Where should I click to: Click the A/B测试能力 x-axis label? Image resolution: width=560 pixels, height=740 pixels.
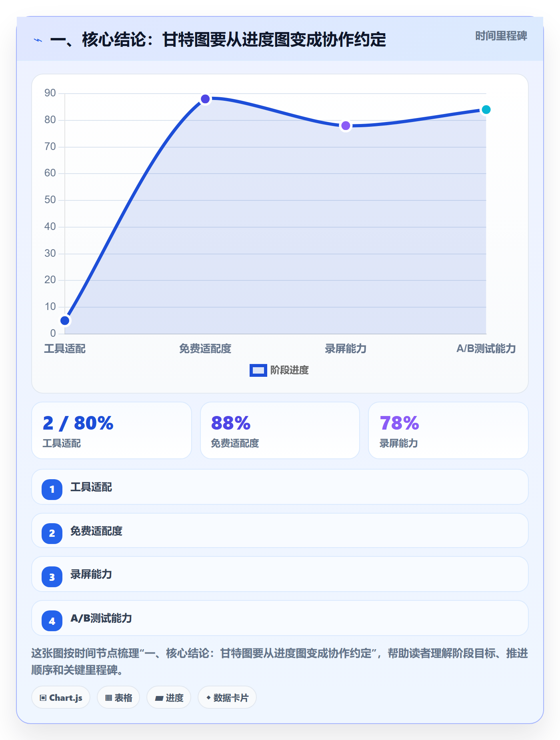(x=486, y=349)
